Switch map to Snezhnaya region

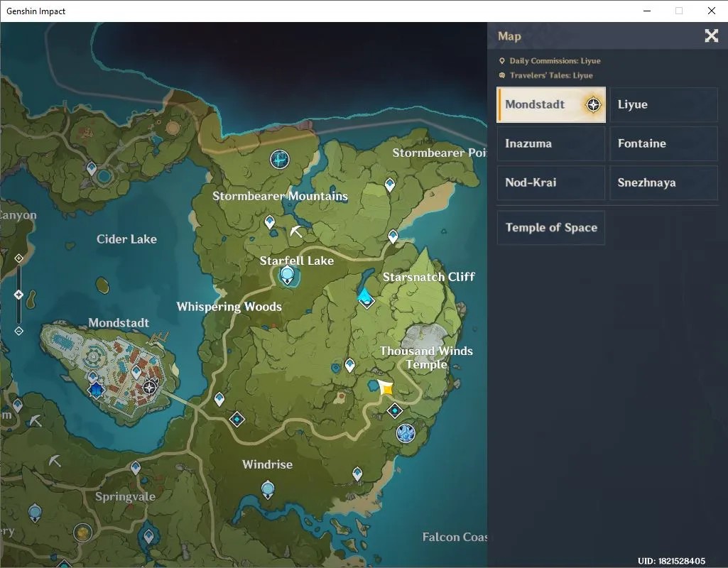(663, 182)
